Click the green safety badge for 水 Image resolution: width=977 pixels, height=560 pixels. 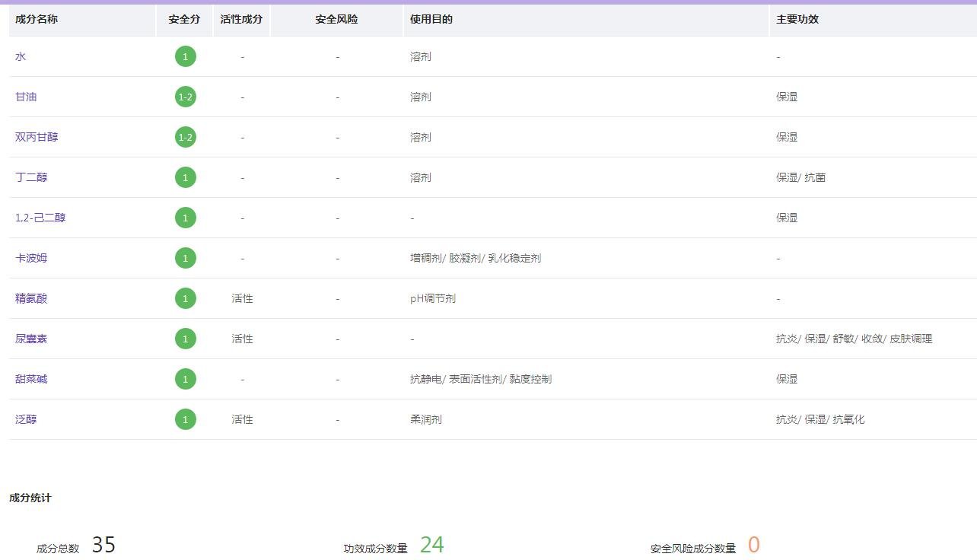pyautogui.click(x=185, y=56)
